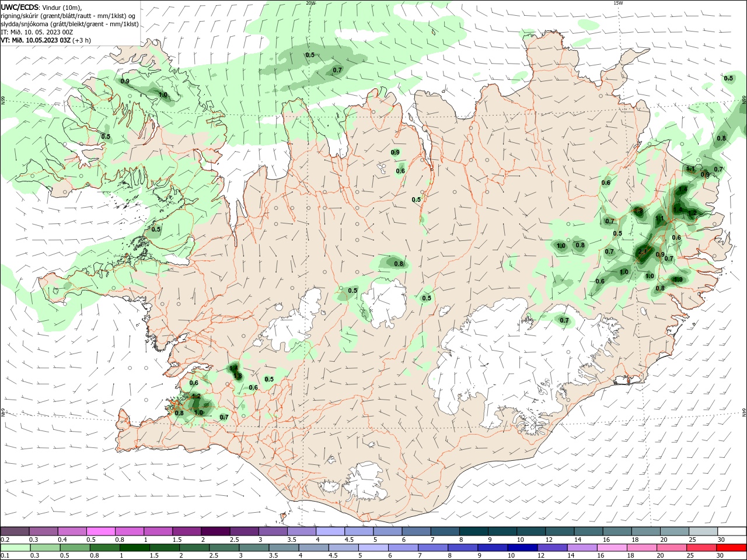Pick the darkest green swatch at 1 in lower legend row
The height and width of the screenshot is (560, 747).
(x=135, y=548)
